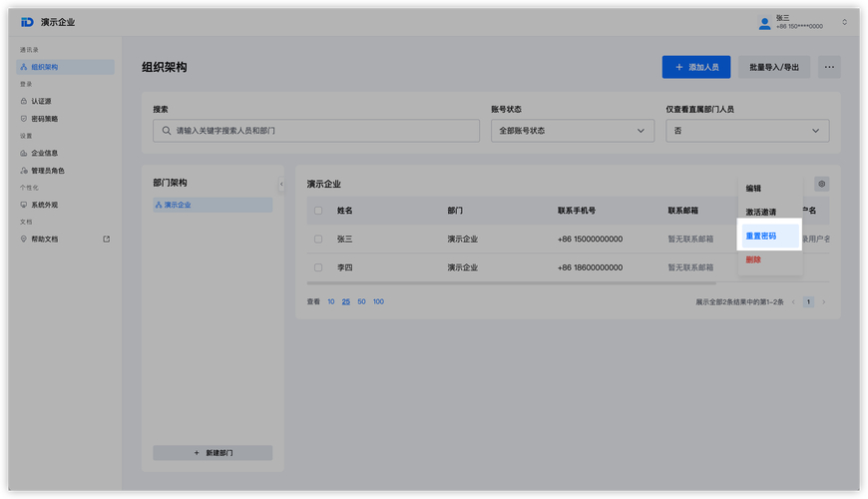The width and height of the screenshot is (868, 499).
Task: Click phone number +86 18600000000
Action: coord(590,267)
